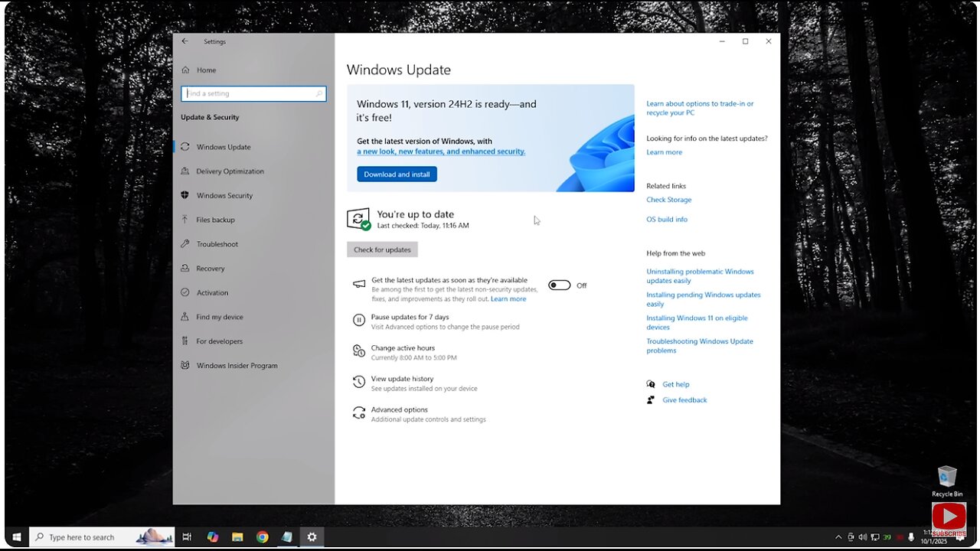Open the new look, new features link
The width and height of the screenshot is (980, 551).
441,152
